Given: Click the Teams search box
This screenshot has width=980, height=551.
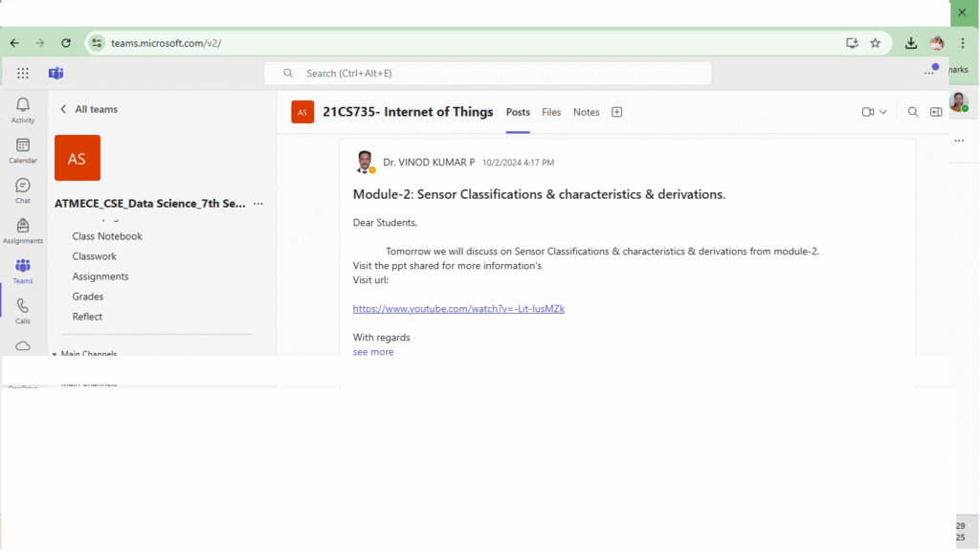Looking at the screenshot, I should 487,73.
